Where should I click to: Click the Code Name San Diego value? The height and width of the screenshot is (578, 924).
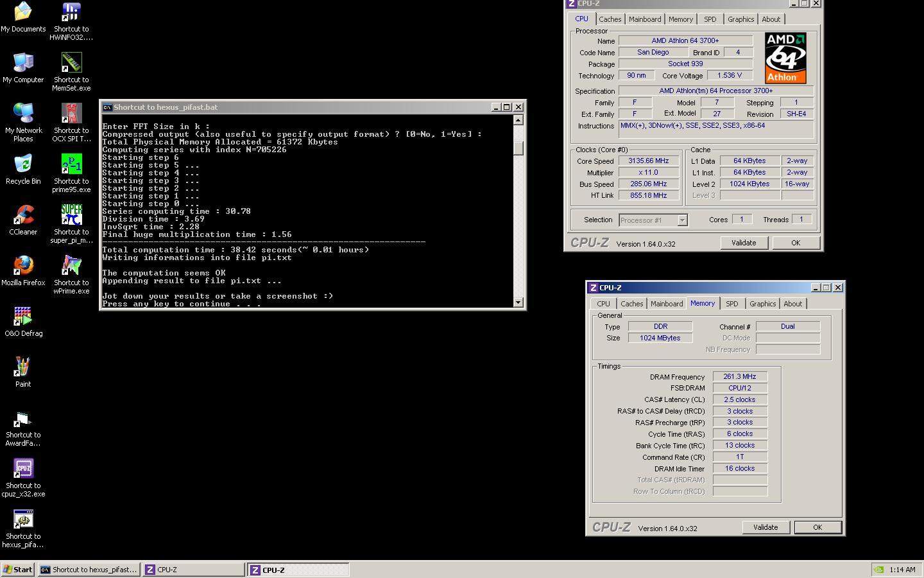653,53
